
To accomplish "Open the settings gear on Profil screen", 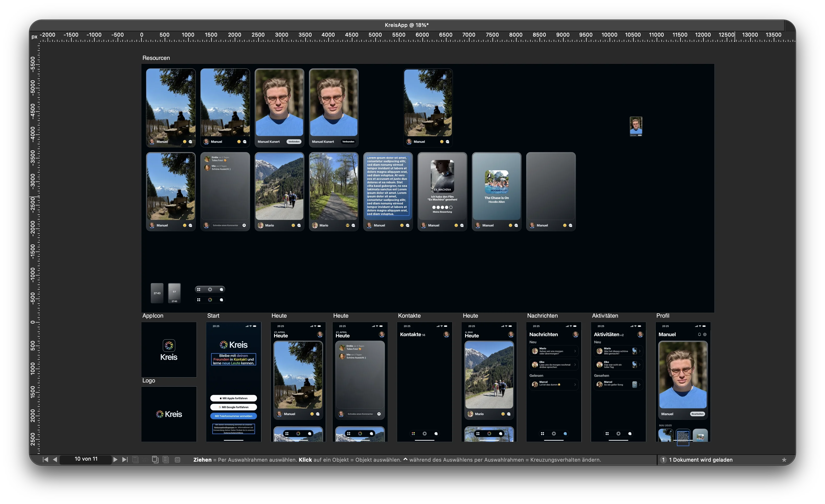I will coord(705,335).
